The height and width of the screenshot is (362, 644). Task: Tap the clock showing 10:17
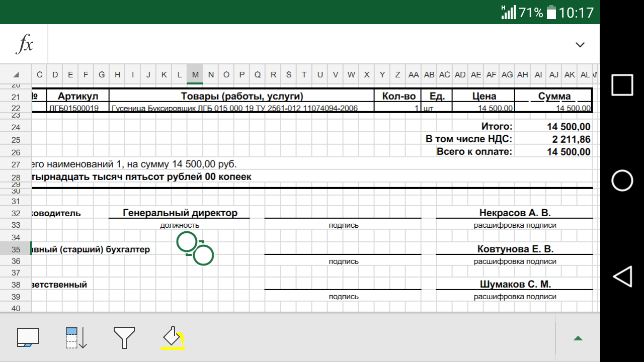pyautogui.click(x=577, y=12)
